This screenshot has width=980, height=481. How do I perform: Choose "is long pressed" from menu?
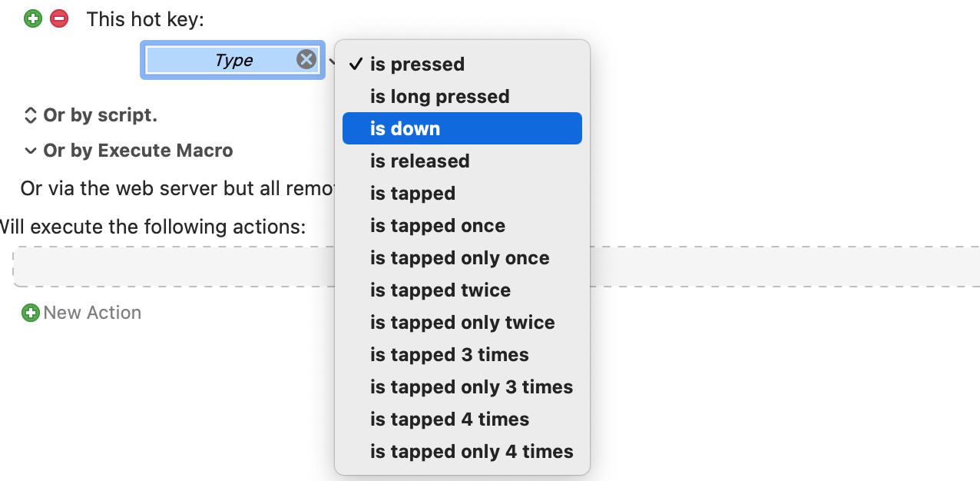pos(439,96)
